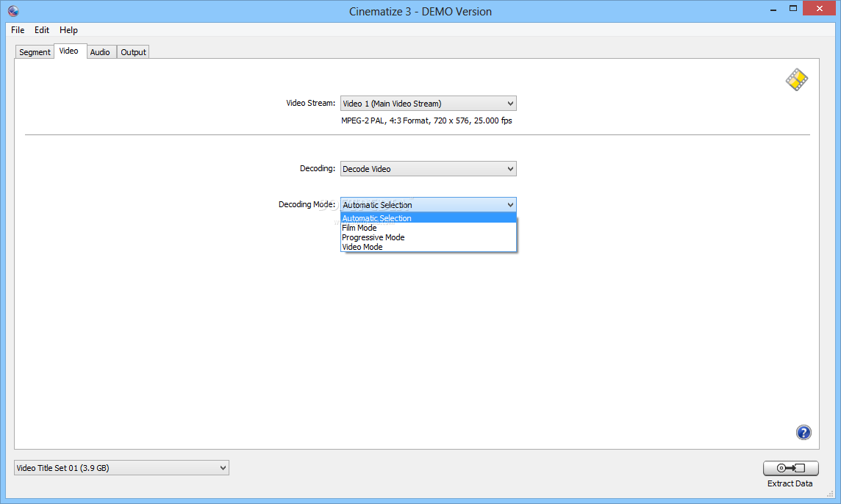Minimize the Cinematize window
Image resolution: width=841 pixels, height=504 pixels.
click(773, 9)
